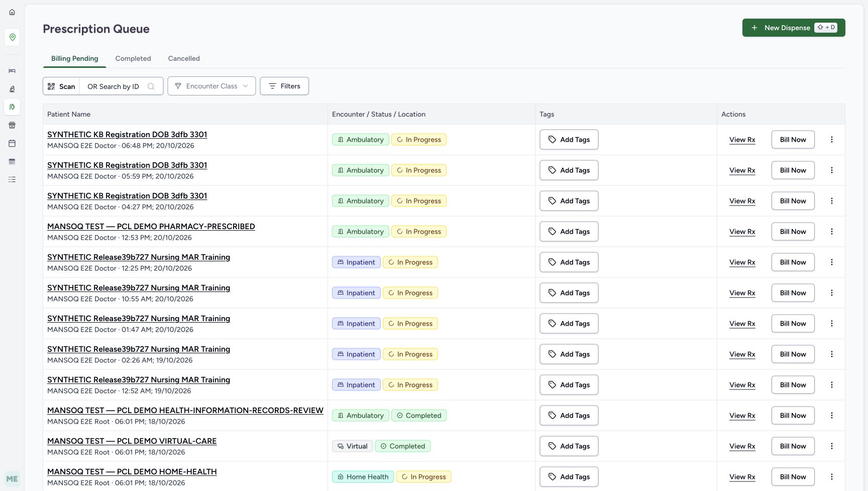Click the New Dispense button
Image resolution: width=868 pixels, height=491 pixels.
[794, 28]
